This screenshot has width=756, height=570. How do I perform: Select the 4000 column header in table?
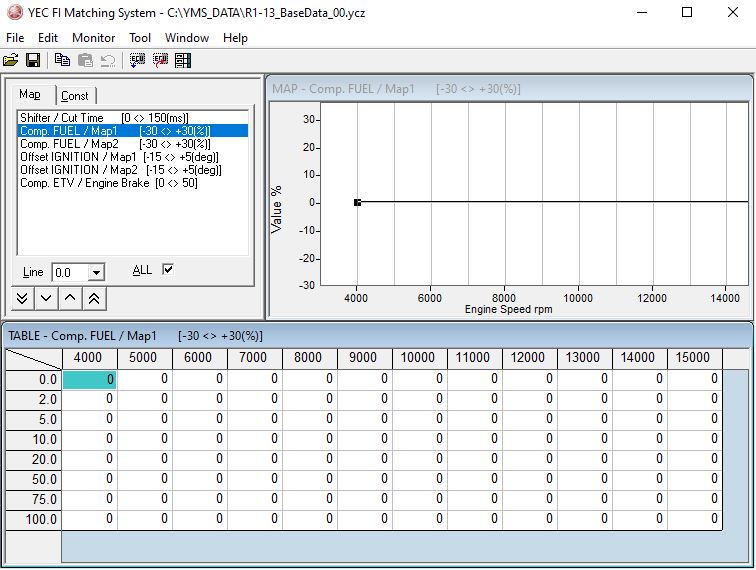pos(90,358)
